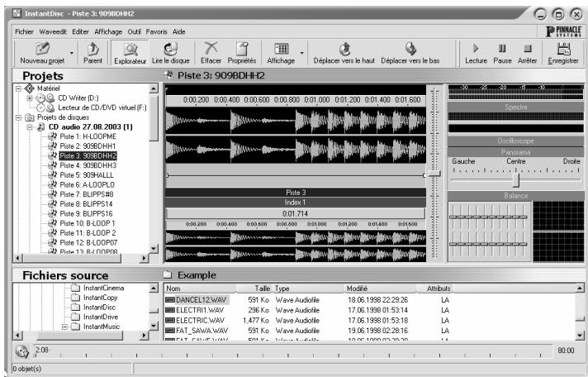Open the Fichier menu
This screenshot has width=588, height=377.
(24, 32)
